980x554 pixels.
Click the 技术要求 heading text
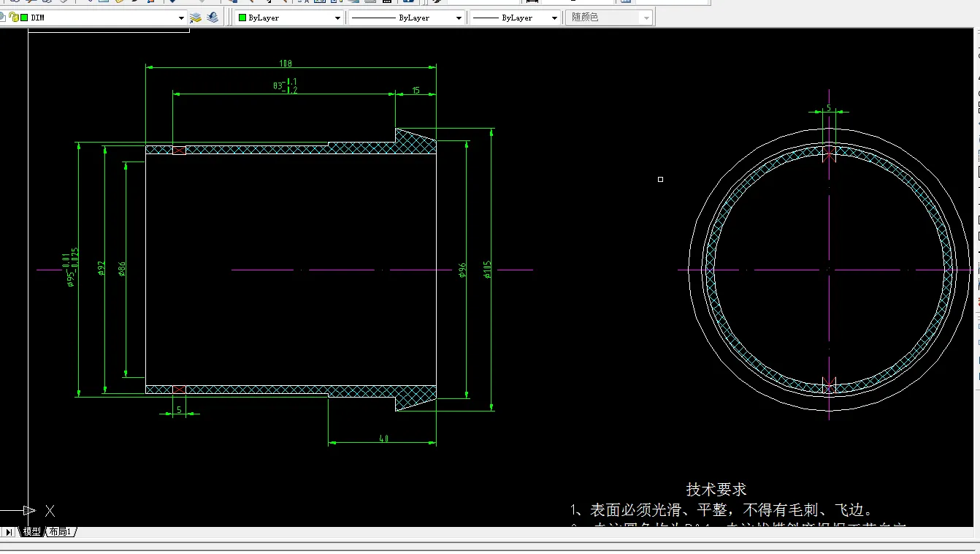point(716,489)
